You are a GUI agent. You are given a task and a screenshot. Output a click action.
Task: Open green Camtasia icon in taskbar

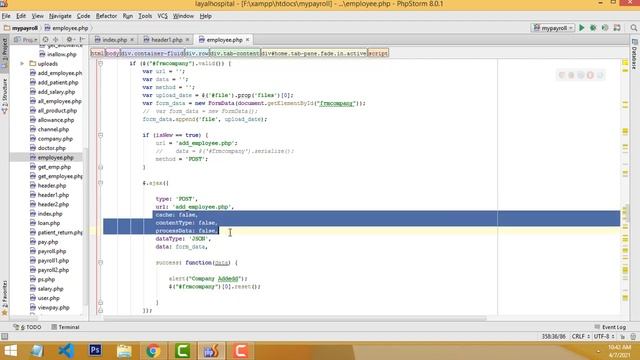click(x=182, y=351)
